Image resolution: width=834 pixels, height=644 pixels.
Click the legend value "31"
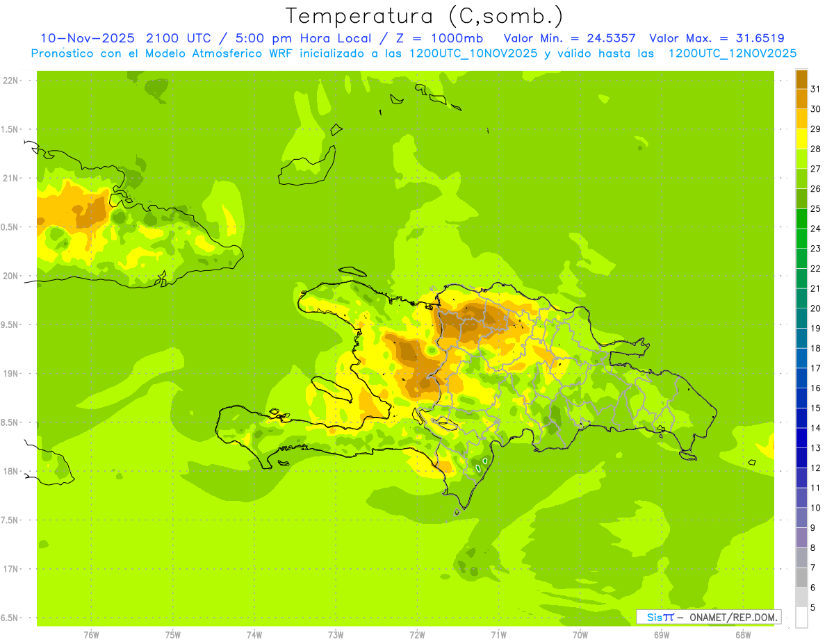[x=816, y=89]
